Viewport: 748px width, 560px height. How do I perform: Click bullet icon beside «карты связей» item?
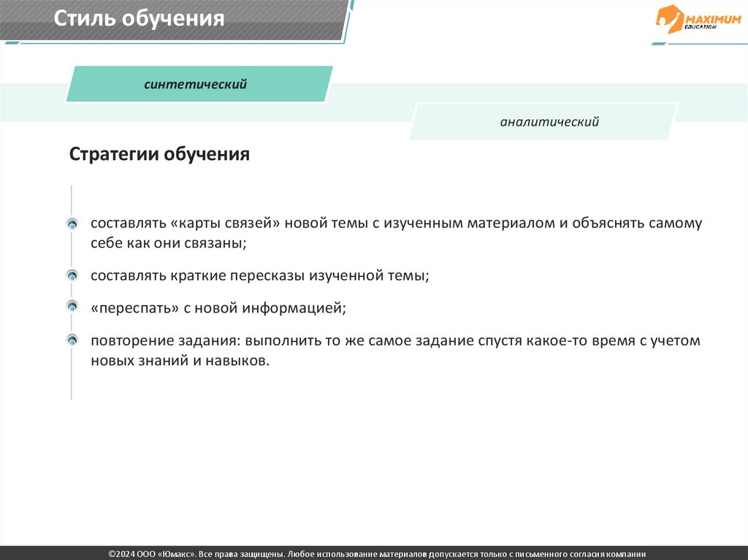click(x=72, y=223)
